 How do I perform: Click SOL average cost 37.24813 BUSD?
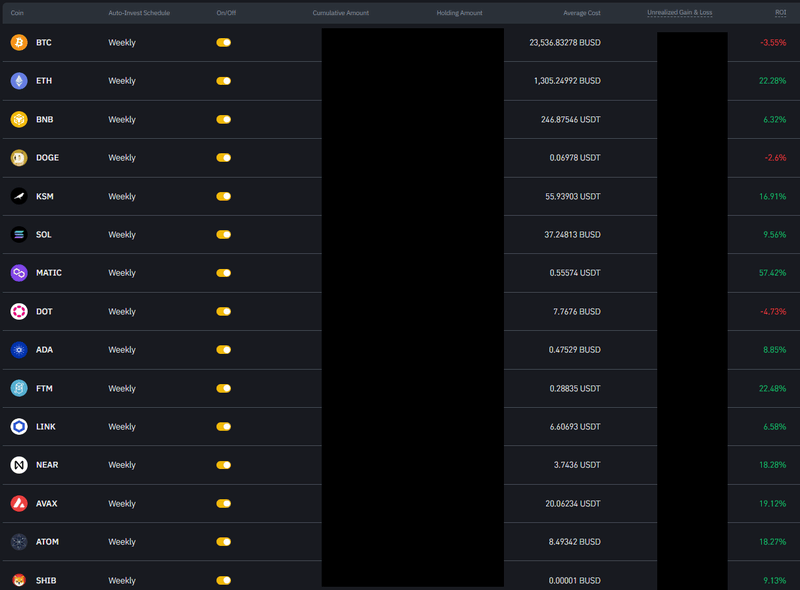[x=572, y=234]
